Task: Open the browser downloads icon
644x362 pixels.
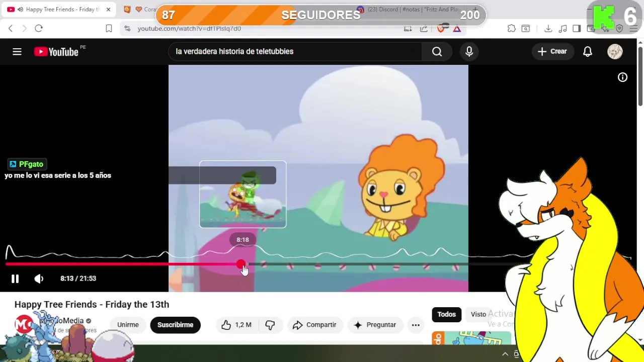Action: (x=548, y=29)
